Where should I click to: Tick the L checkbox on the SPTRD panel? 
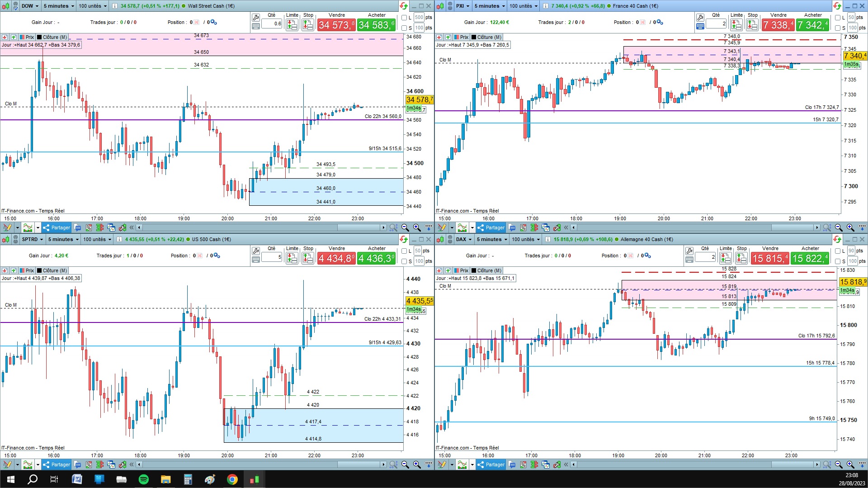point(404,251)
